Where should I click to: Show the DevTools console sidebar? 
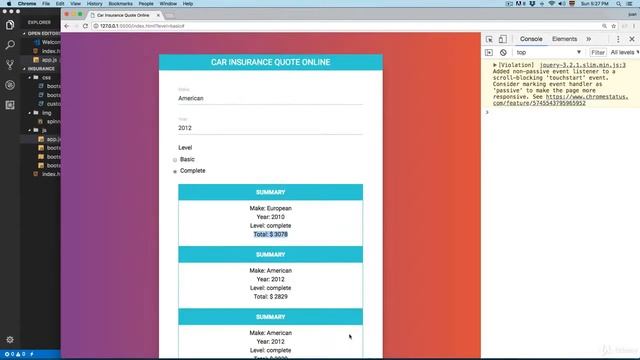(489, 53)
